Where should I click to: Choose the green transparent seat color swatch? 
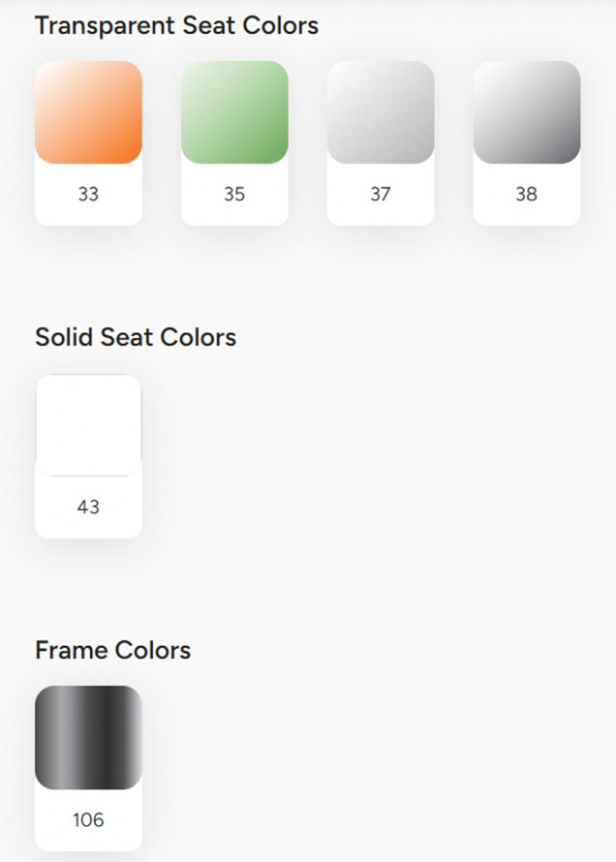click(234, 112)
